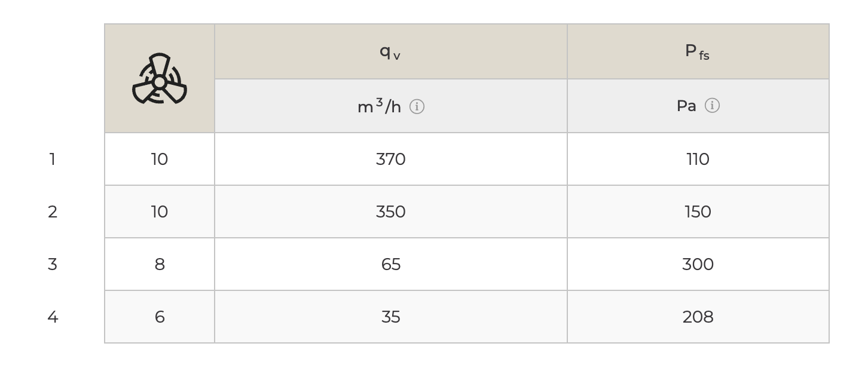868x374 pixels.
Task: Click pressure value 208
Action: (x=698, y=317)
